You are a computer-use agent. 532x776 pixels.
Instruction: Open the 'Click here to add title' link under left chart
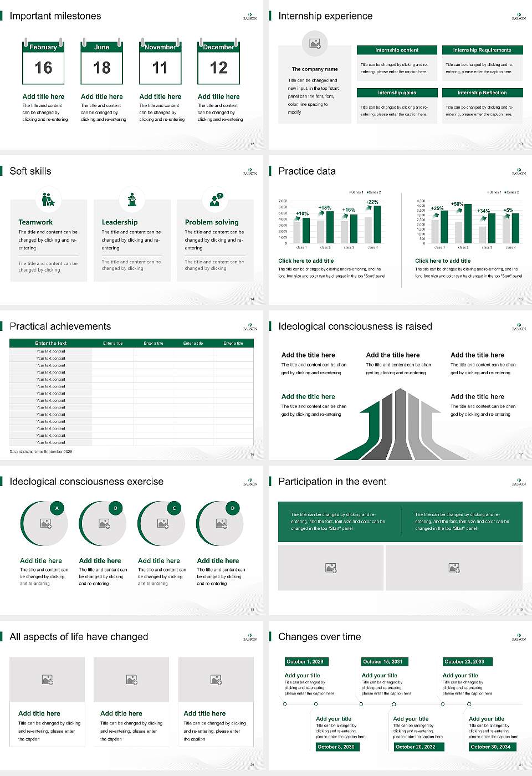click(x=306, y=260)
